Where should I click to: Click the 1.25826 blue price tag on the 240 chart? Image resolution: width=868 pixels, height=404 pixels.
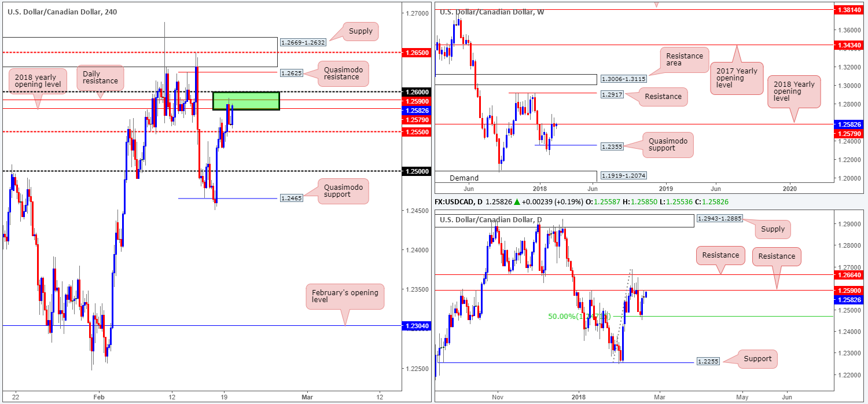point(415,111)
